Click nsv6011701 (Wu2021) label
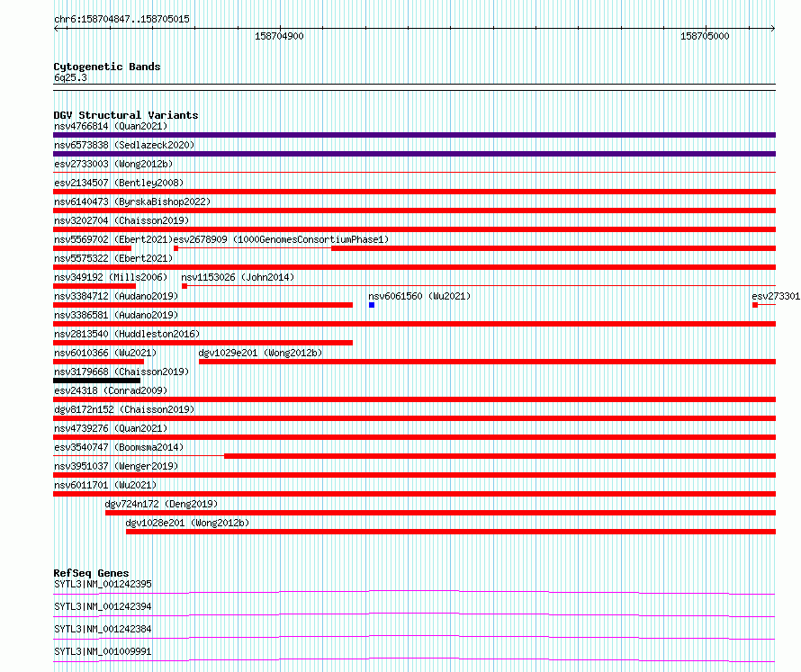The height and width of the screenshot is (672, 801). (x=105, y=485)
